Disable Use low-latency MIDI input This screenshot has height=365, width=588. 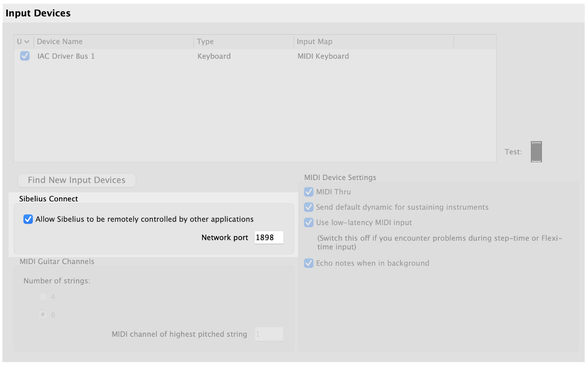pyautogui.click(x=309, y=222)
